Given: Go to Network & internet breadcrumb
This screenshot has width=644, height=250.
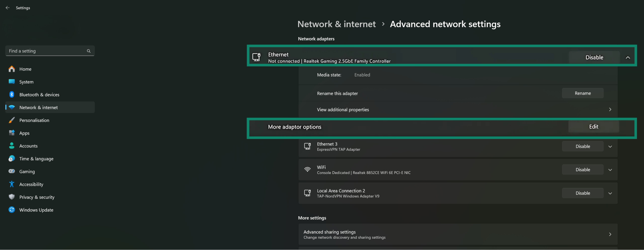Looking at the screenshot, I should (x=337, y=24).
